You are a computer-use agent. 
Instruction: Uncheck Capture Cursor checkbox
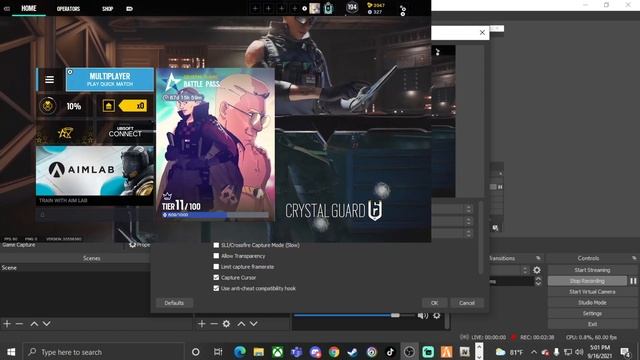216,278
